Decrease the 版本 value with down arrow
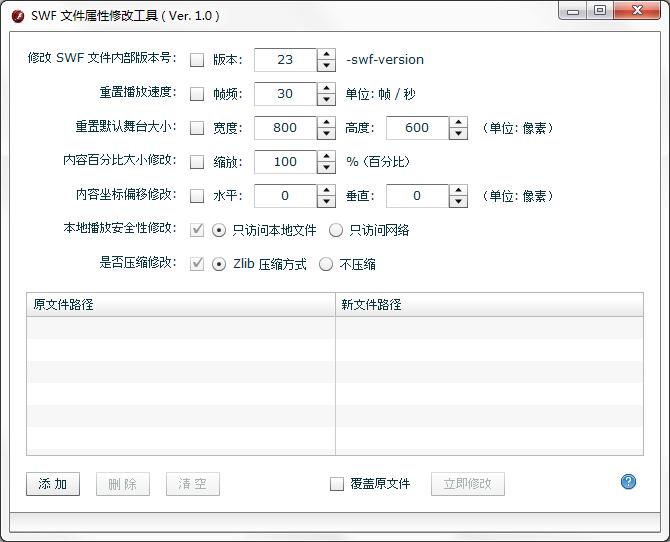Image resolution: width=670 pixels, height=542 pixels. point(326,65)
